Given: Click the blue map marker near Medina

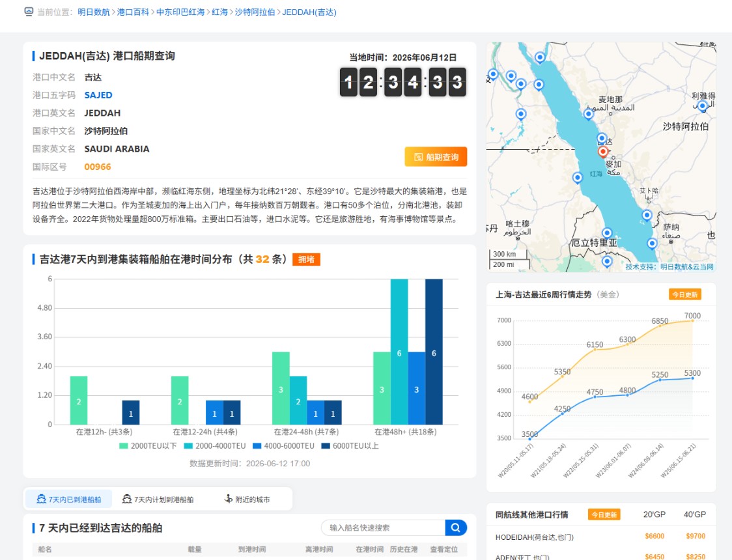Looking at the screenshot, I should click(588, 113).
